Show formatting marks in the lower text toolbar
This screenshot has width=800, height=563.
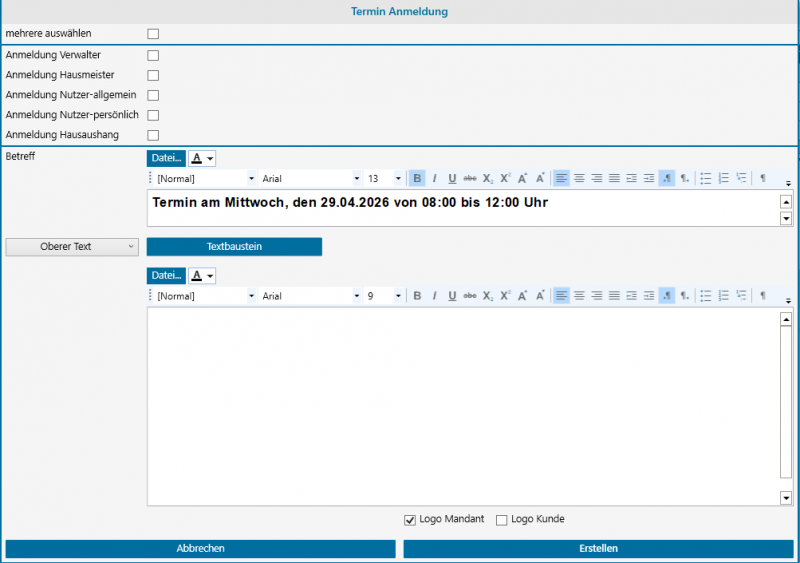pyautogui.click(x=763, y=296)
